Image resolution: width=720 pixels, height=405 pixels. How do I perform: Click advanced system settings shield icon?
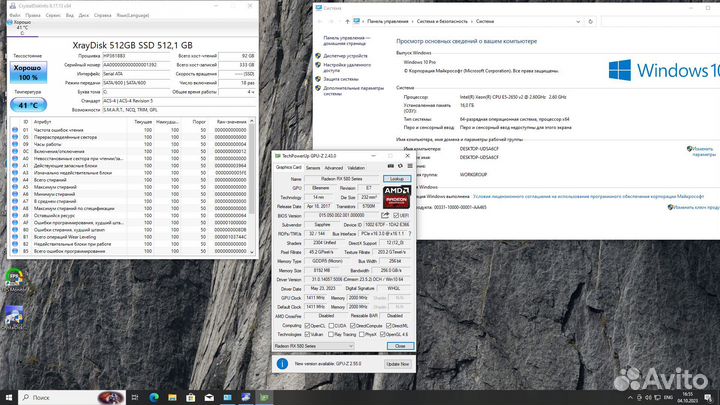318,88
